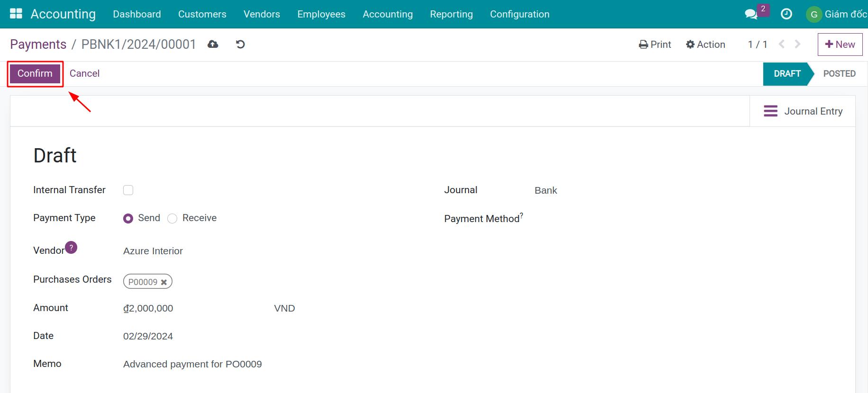Click the Amount field 2,000,000
868x393 pixels.
148,308
